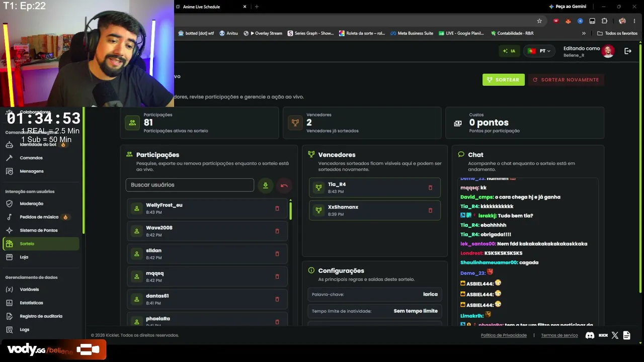Bookmark this page with star icon
The image size is (644, 362).
(x=539, y=21)
